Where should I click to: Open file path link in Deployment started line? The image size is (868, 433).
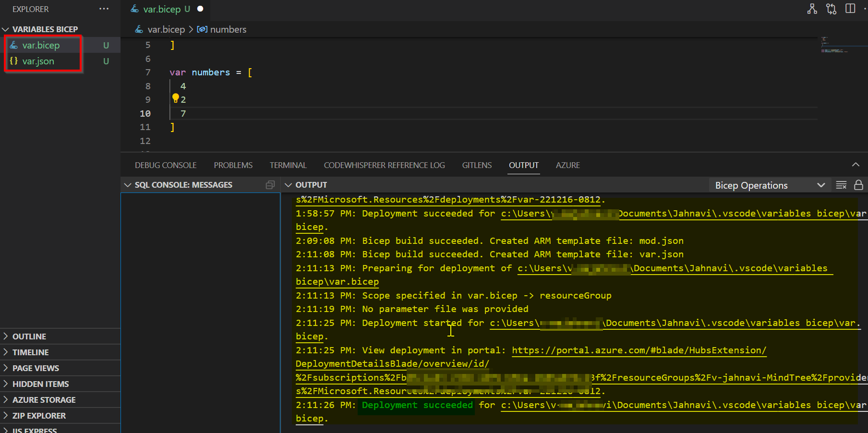pyautogui.click(x=675, y=323)
